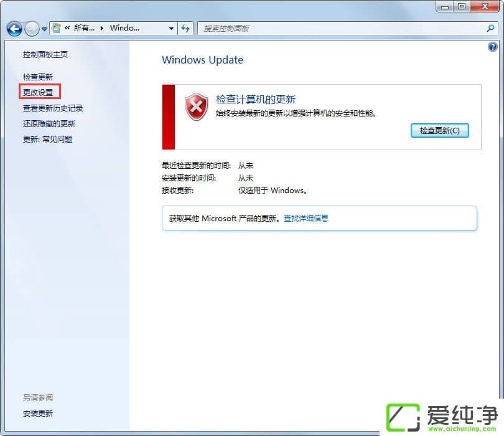Screen dimensions: 504x436
Task: Open 更改设置 in the left pane
Action: [39, 92]
